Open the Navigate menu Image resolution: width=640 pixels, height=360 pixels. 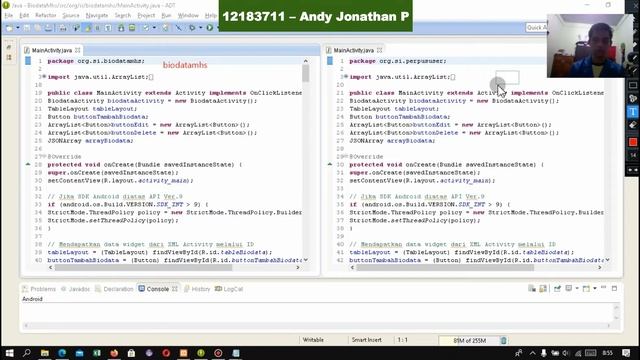[97, 16]
